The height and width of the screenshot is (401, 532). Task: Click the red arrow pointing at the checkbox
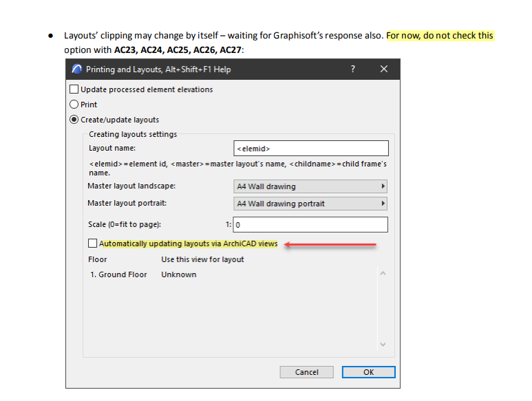click(330, 244)
